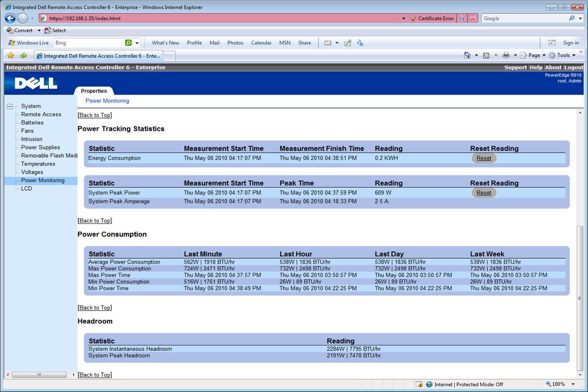Viewport: 588px width, 392px height.
Task: Open Photos in Windows Live toolbar
Action: point(235,43)
